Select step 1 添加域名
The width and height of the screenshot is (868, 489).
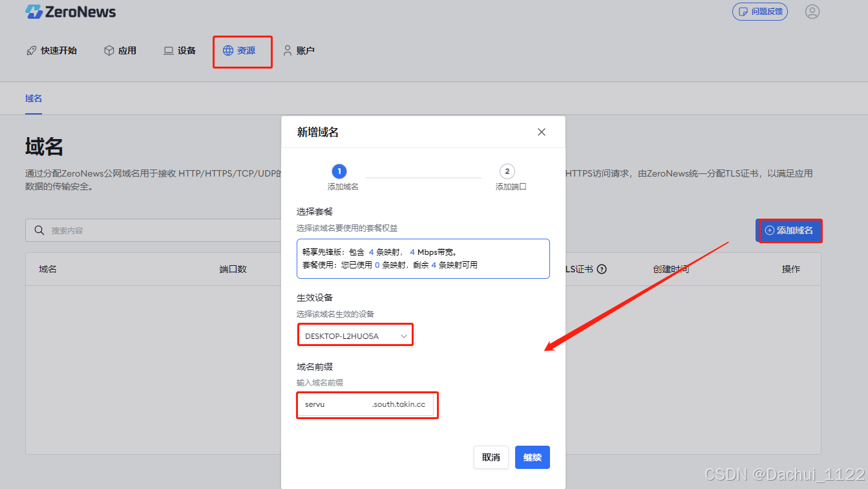pos(343,177)
